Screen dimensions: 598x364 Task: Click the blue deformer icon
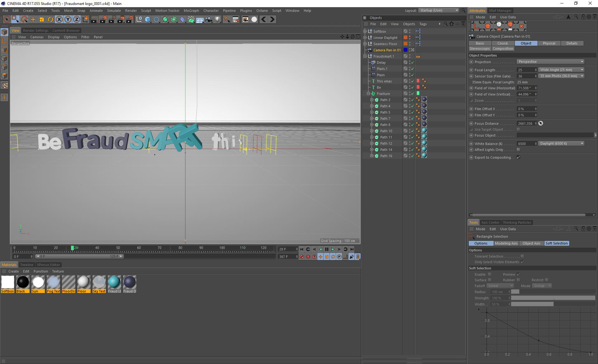[x=183, y=19]
